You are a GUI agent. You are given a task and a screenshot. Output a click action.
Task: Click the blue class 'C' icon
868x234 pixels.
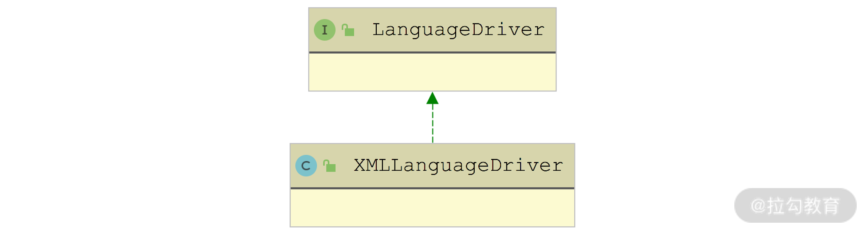(306, 166)
